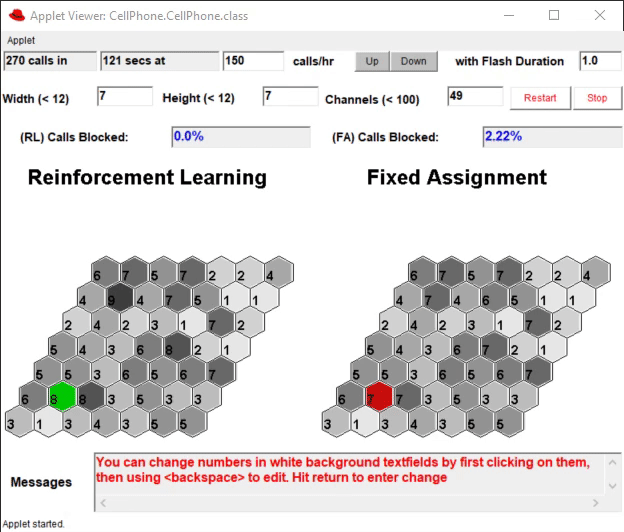The height and width of the screenshot is (532, 624).
Task: Click the red highlighted hexagon cell
Action: click(x=379, y=397)
